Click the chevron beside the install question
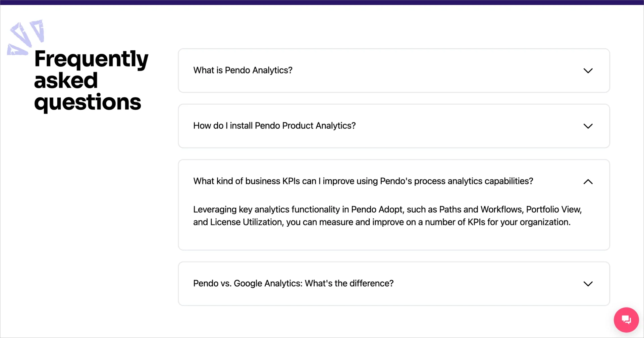The height and width of the screenshot is (338, 644). (x=588, y=126)
